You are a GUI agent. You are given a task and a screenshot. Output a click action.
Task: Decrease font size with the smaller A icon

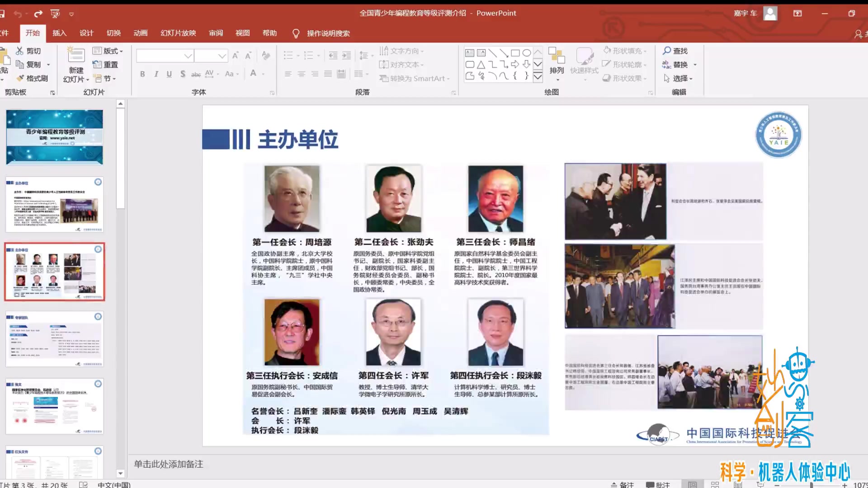coord(248,56)
